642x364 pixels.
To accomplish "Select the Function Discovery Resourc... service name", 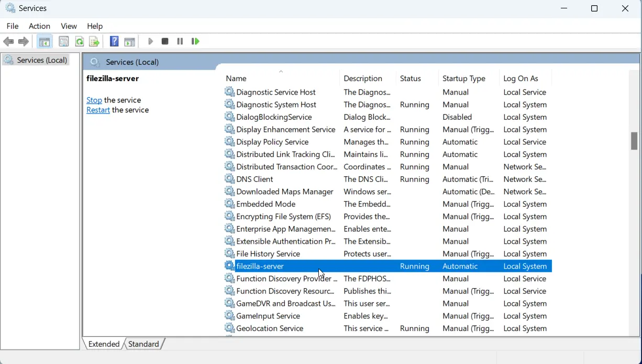I will click(285, 291).
